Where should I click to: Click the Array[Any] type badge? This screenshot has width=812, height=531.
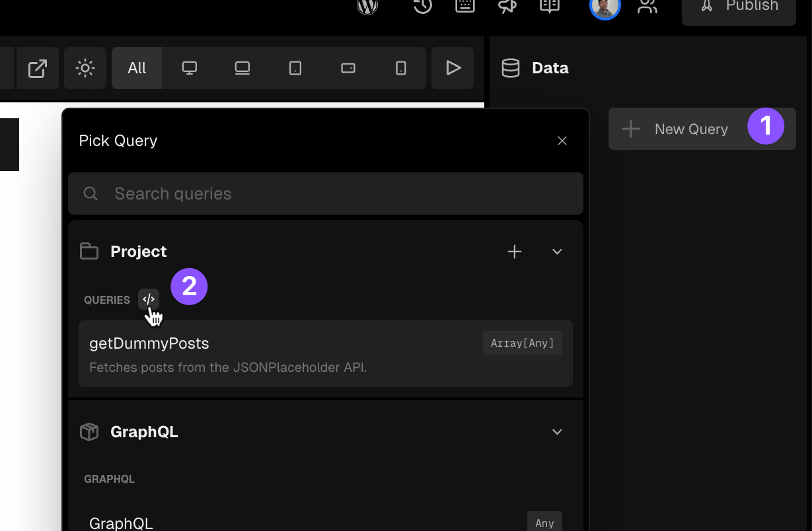click(x=523, y=343)
